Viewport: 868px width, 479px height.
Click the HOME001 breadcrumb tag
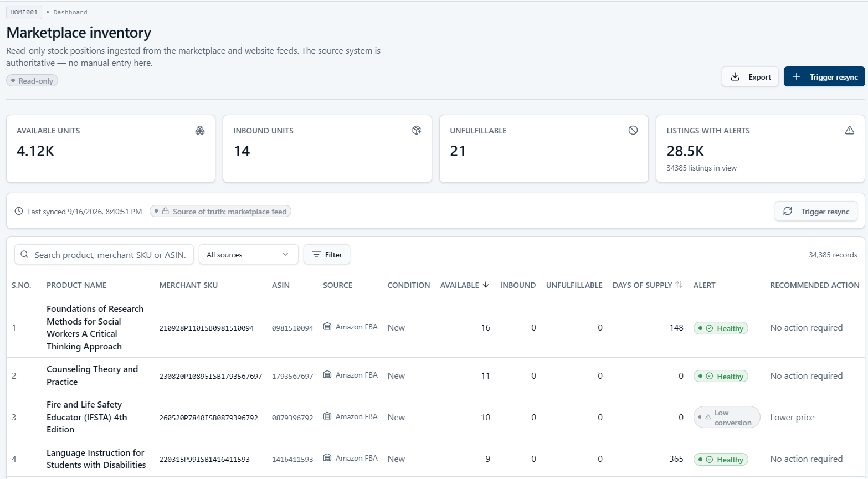tap(24, 12)
